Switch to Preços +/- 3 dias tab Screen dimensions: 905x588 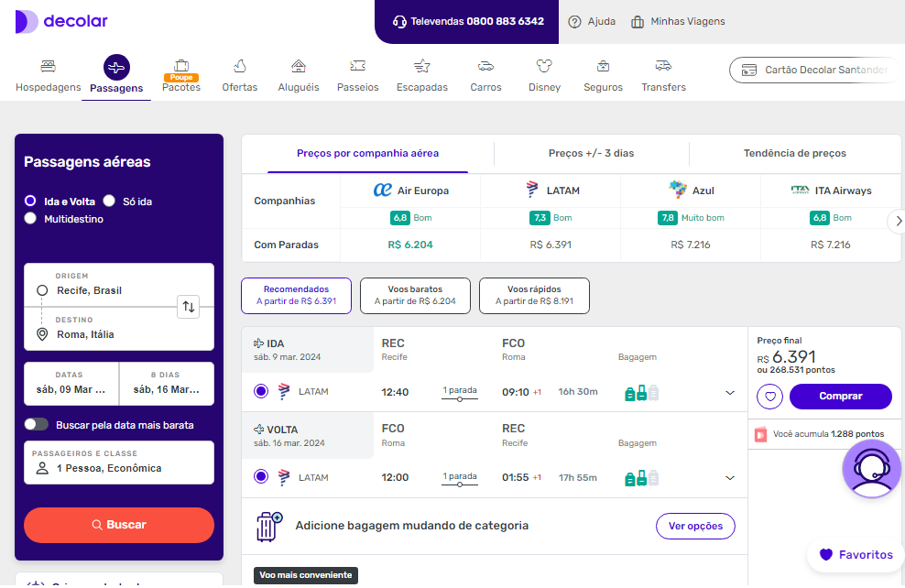pos(591,153)
